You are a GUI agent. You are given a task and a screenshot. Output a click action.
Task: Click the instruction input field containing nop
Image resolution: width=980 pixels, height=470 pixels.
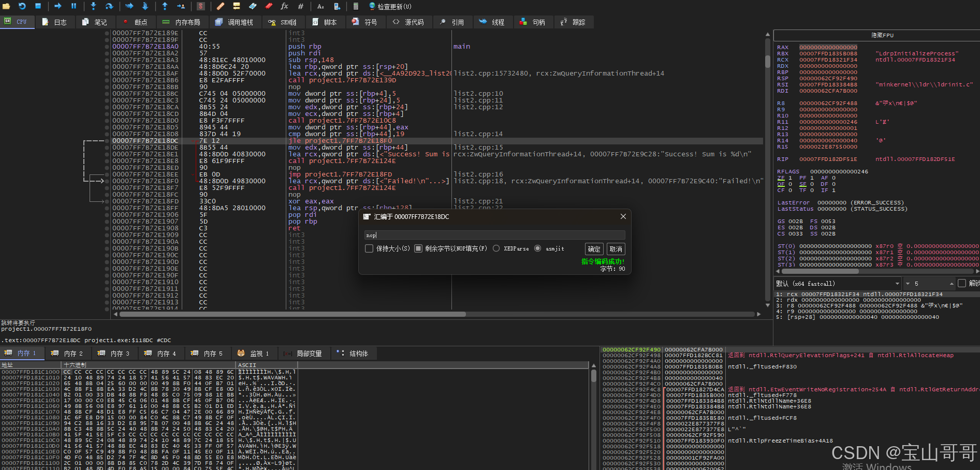(x=494, y=235)
